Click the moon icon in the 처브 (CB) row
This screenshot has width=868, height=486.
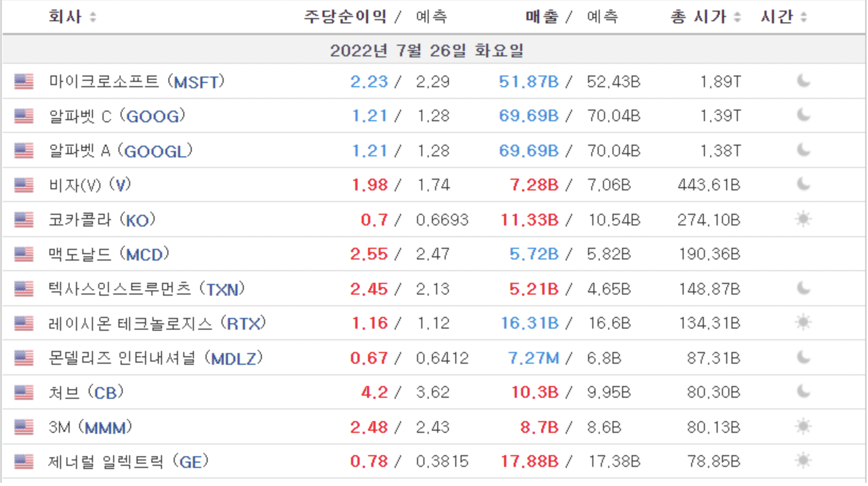[804, 392]
